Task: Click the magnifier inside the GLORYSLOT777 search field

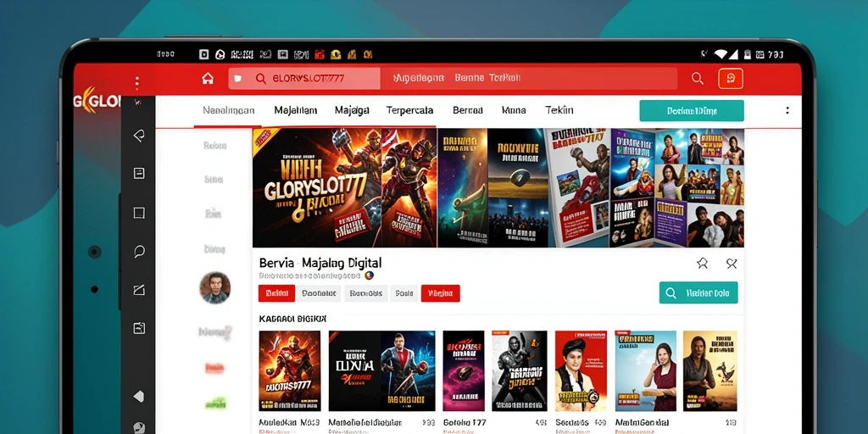Action: [261, 79]
